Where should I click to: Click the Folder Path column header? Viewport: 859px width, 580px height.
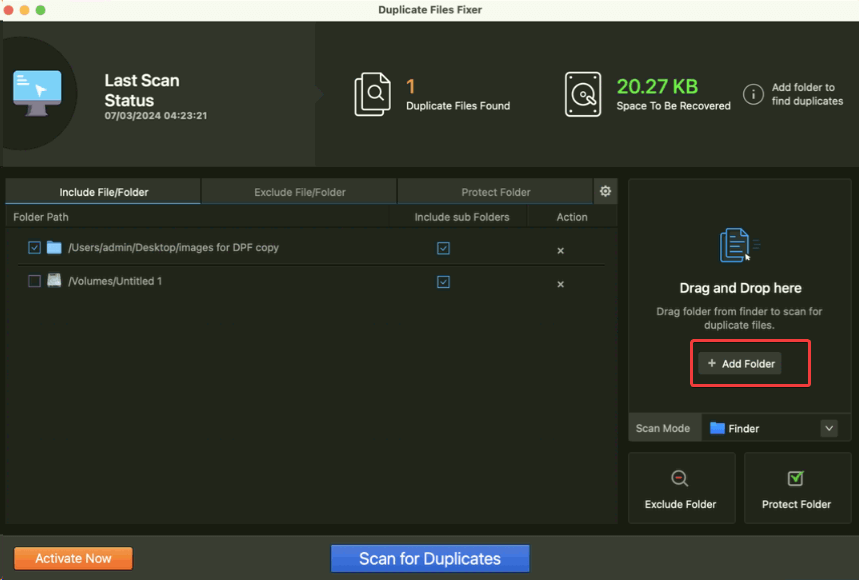coord(41,217)
